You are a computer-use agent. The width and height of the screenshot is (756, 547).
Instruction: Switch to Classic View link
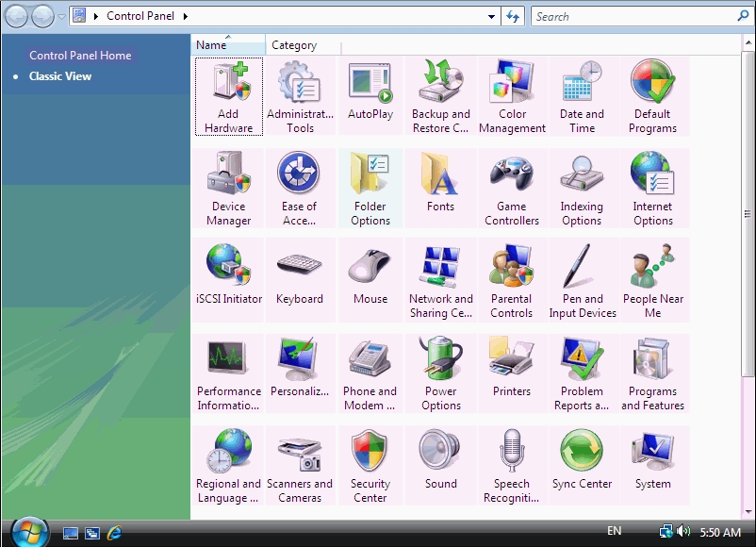(x=60, y=76)
